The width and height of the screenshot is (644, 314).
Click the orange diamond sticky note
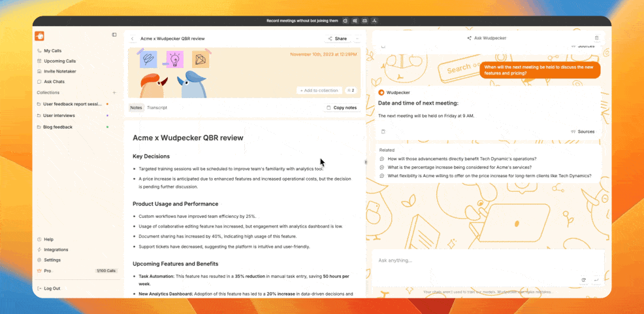click(201, 60)
